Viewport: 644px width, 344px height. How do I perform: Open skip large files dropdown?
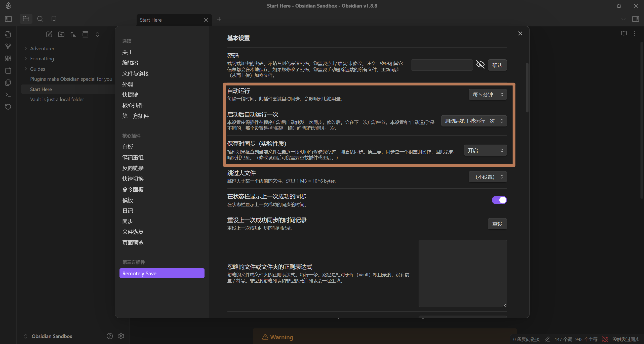click(x=488, y=177)
